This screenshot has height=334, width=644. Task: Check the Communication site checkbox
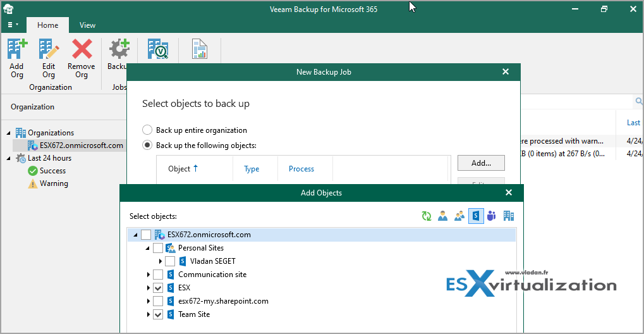(158, 275)
